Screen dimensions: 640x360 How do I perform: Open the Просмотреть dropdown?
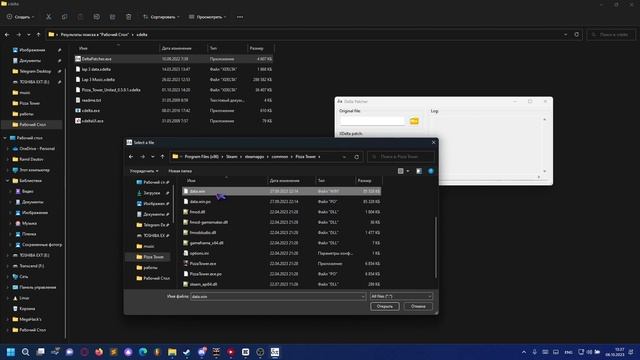coord(207,17)
